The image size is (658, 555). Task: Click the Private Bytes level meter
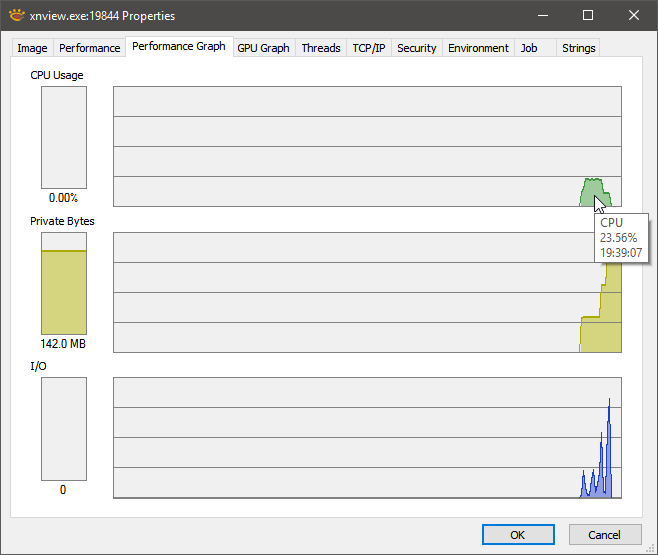click(x=64, y=284)
